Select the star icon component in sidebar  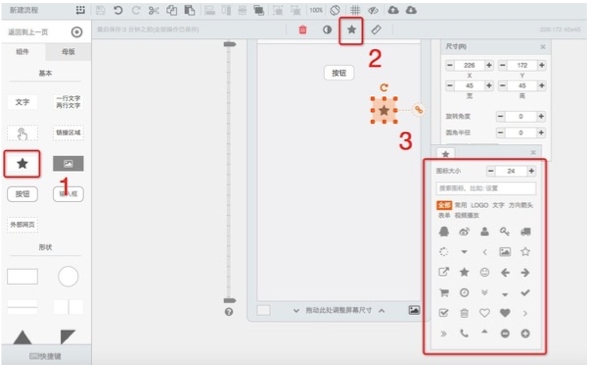(22, 164)
